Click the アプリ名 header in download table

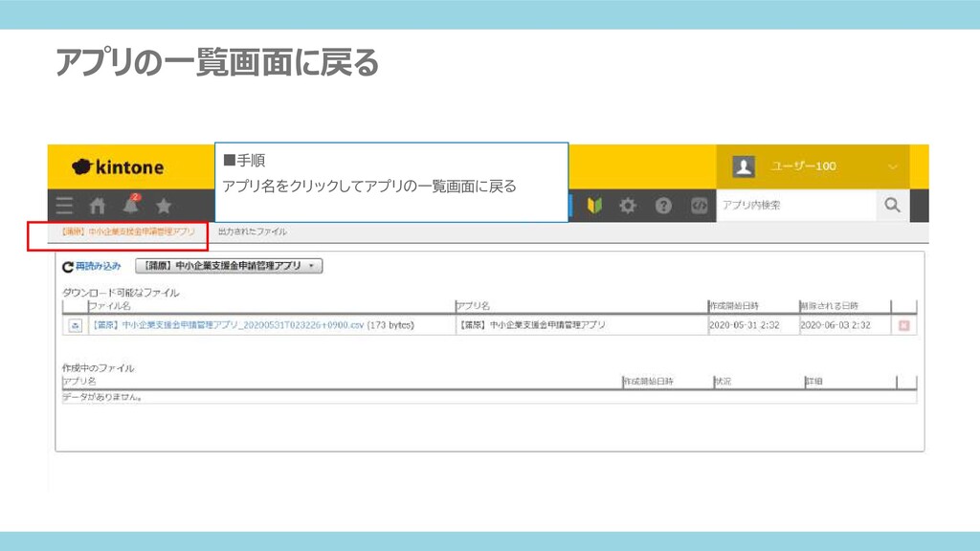[473, 305]
